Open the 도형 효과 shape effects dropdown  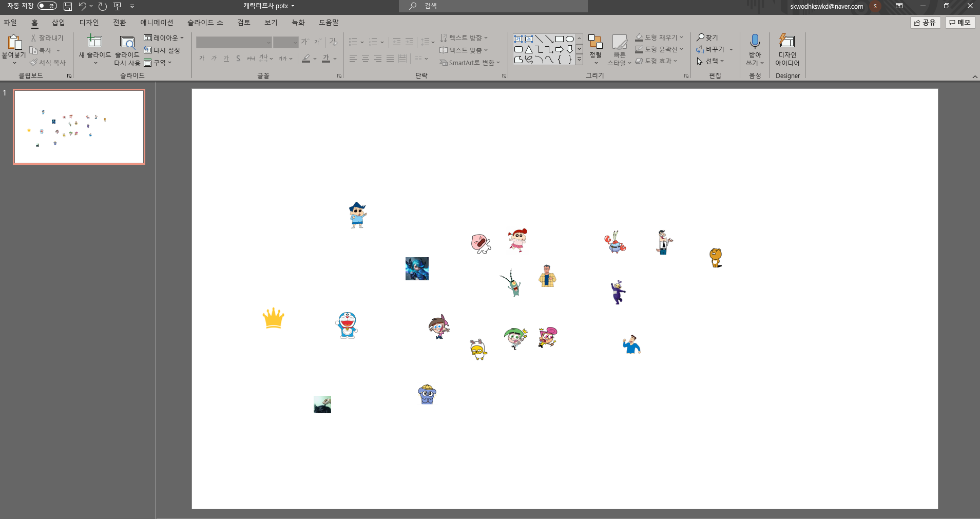click(x=656, y=61)
